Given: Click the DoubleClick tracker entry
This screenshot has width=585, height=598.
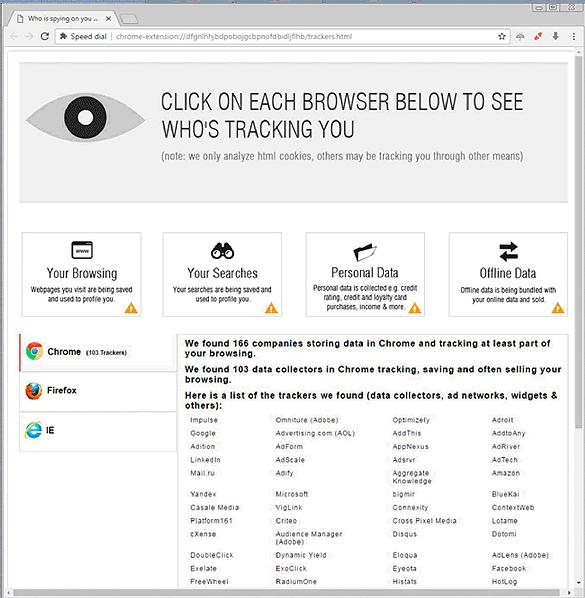Looking at the screenshot, I should 212,555.
